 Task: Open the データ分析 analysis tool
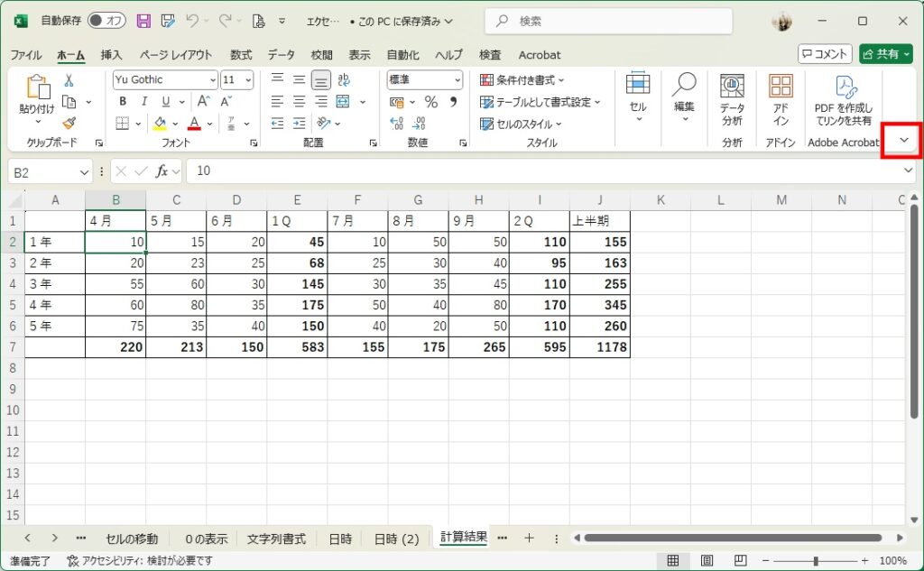point(732,99)
